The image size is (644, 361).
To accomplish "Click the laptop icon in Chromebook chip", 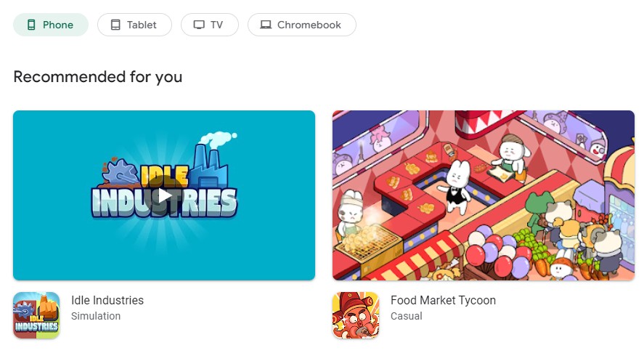I will (x=266, y=25).
